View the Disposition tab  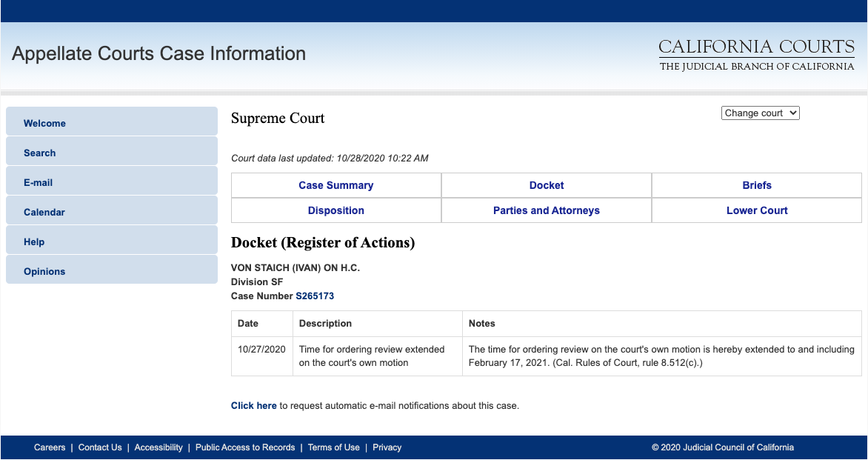pyautogui.click(x=335, y=210)
